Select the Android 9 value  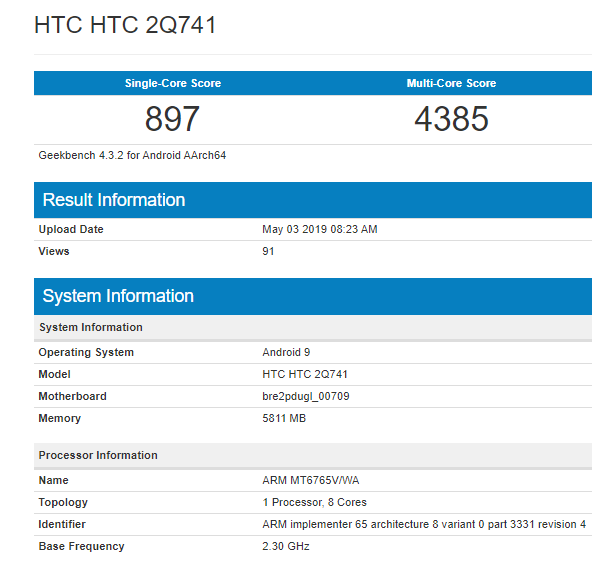(x=286, y=352)
